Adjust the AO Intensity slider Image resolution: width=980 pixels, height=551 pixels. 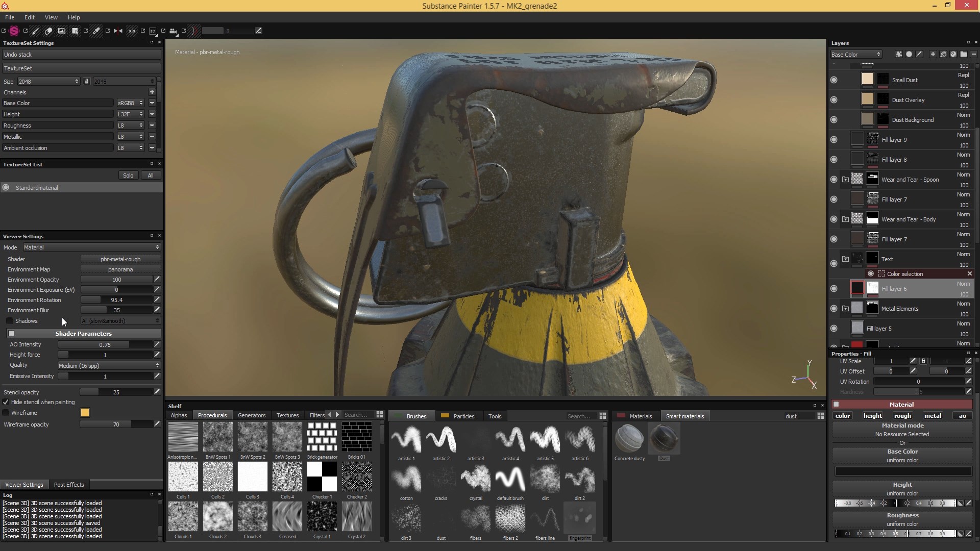point(105,345)
